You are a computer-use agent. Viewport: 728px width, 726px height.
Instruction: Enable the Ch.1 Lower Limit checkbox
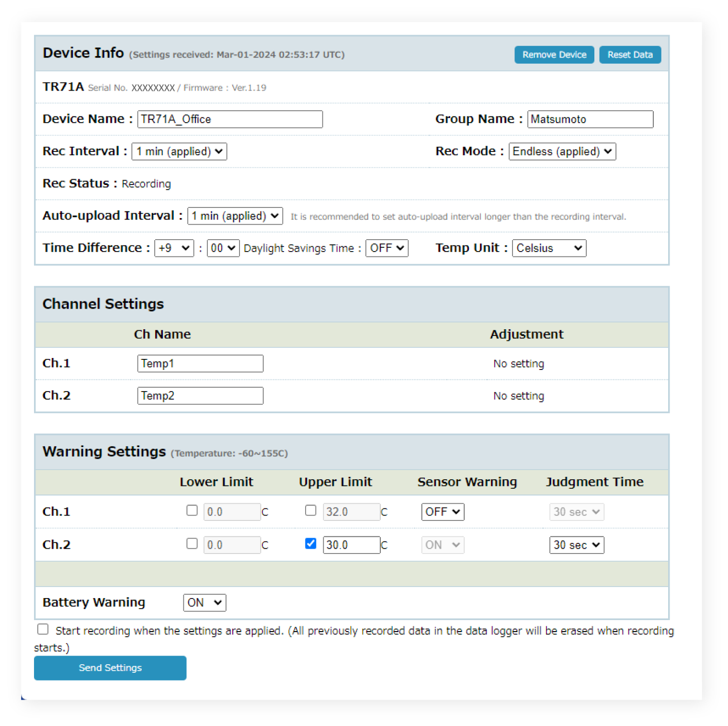192,510
